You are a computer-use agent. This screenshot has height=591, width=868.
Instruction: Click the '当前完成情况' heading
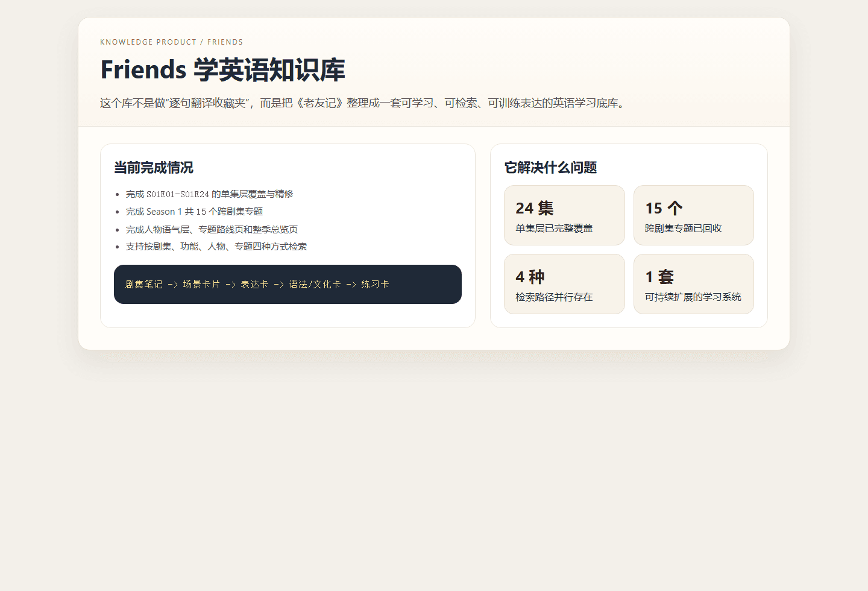154,168
